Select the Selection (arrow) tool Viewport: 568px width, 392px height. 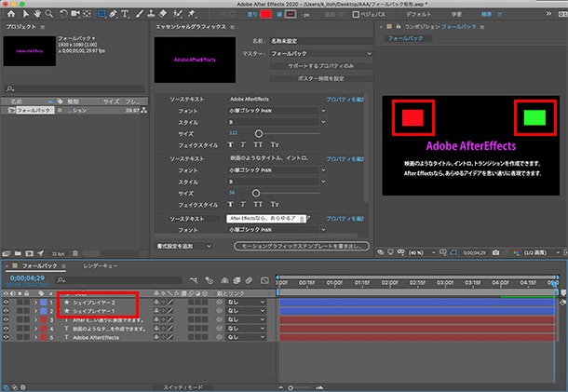[x=26, y=14]
